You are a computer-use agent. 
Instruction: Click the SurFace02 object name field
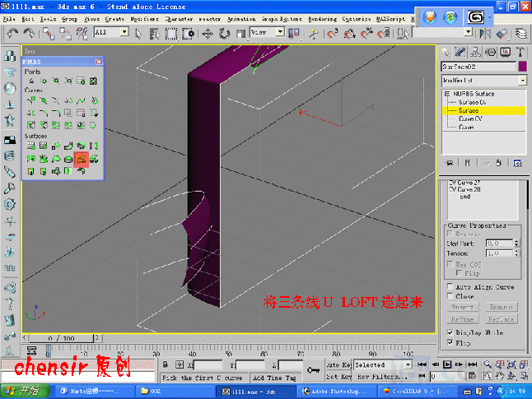pyautogui.click(x=478, y=67)
